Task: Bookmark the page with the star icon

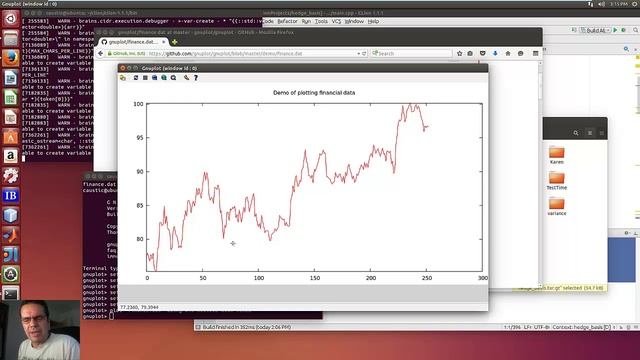Action: click(x=460, y=53)
